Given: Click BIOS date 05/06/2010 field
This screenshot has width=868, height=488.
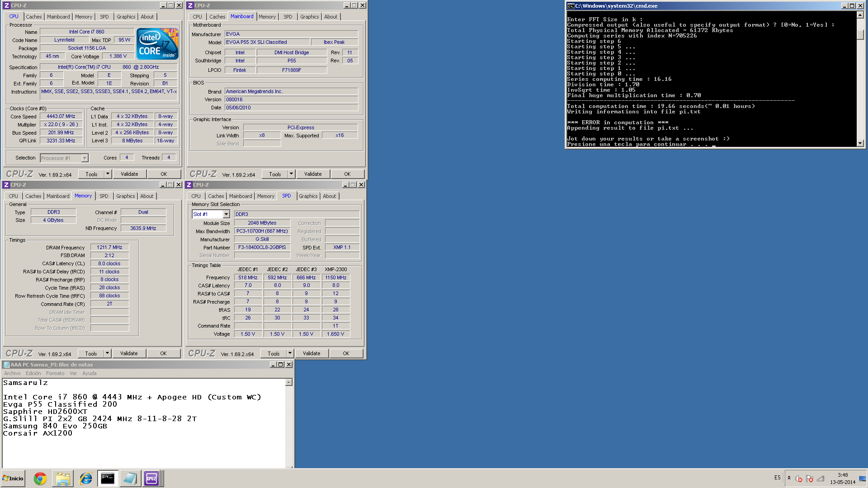Looking at the screenshot, I should (x=292, y=108).
